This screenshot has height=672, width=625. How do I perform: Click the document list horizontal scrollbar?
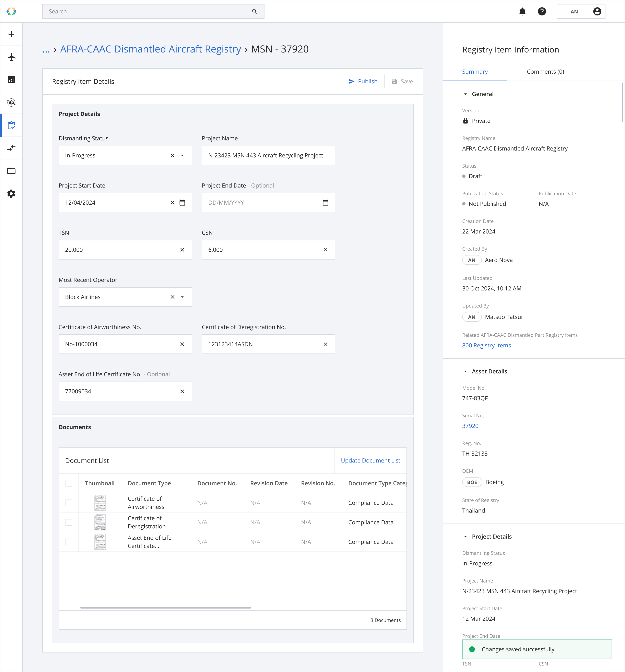click(165, 608)
